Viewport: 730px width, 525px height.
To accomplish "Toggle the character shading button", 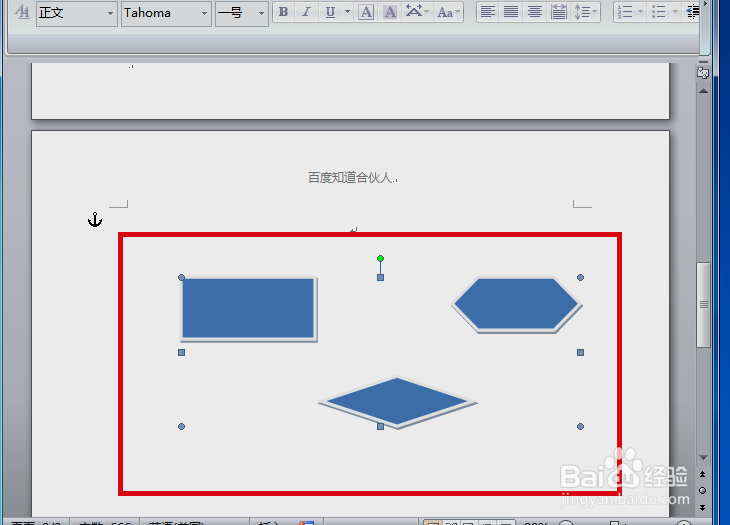I will coord(390,12).
